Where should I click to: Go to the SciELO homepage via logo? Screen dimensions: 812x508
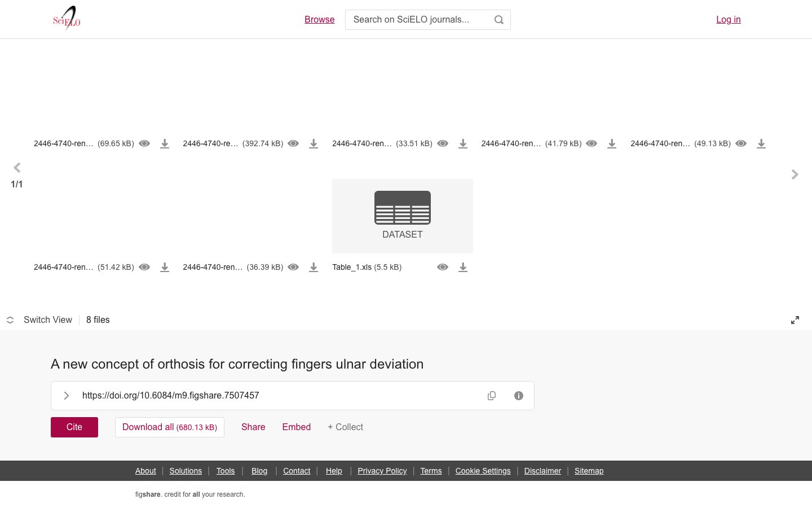(67, 19)
